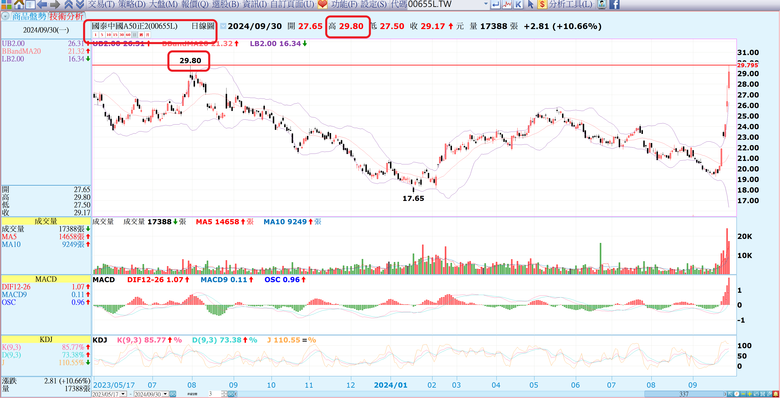This screenshot has width=780, height=398.
Task: Click the window layout icon beside Home
Action: [30, 5]
